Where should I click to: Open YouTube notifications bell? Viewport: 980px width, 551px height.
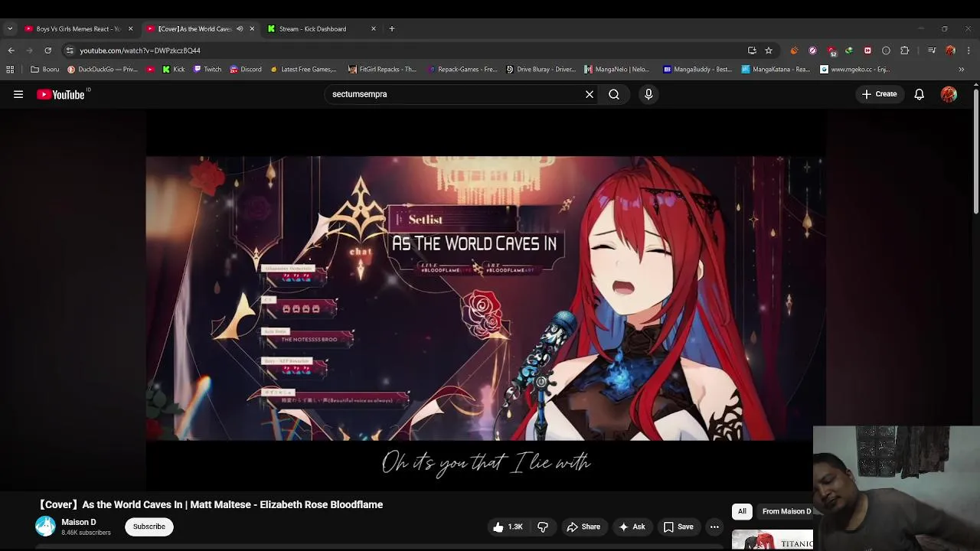[920, 94]
